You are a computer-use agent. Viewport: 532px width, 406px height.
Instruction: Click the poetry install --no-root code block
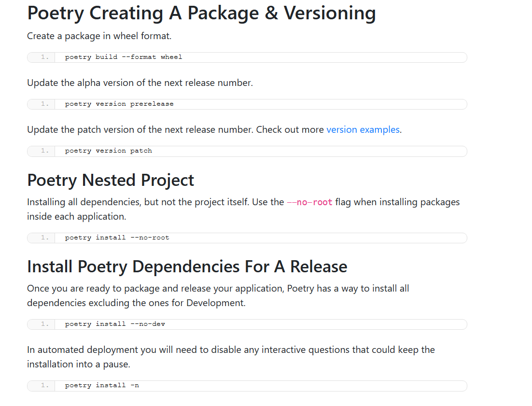pyautogui.click(x=247, y=238)
